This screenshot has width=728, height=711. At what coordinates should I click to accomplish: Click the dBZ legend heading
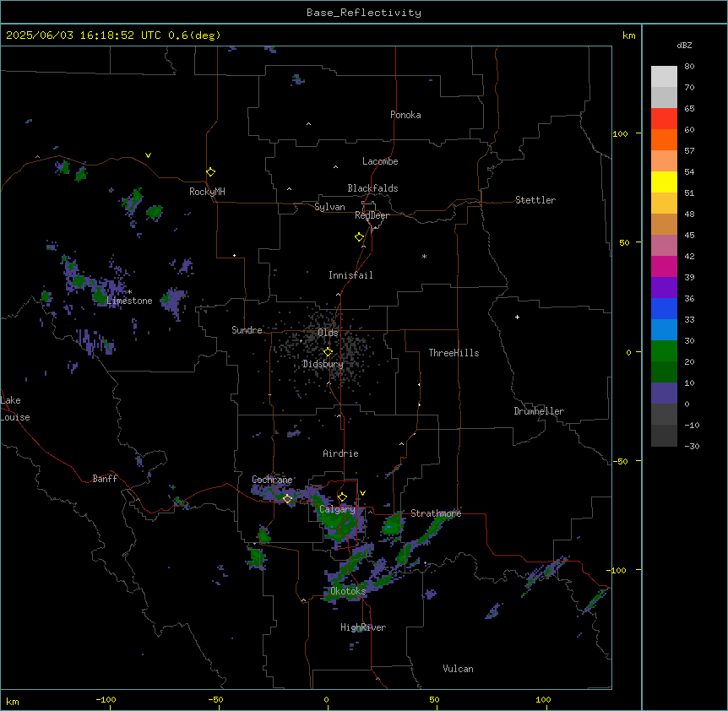point(684,45)
